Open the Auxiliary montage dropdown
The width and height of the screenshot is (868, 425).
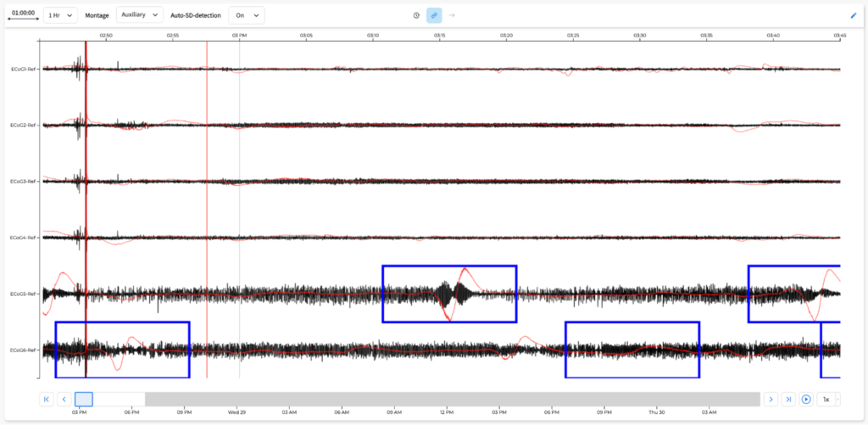click(140, 15)
